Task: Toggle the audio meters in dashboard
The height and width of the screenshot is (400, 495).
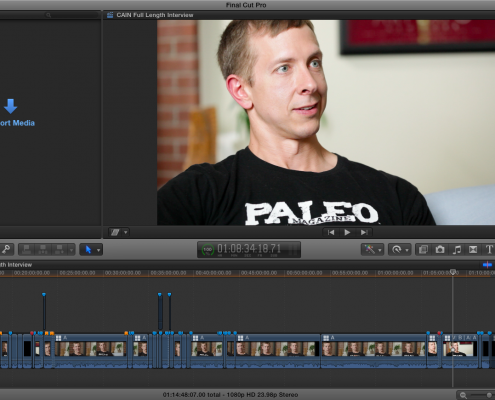Action: click(x=293, y=250)
